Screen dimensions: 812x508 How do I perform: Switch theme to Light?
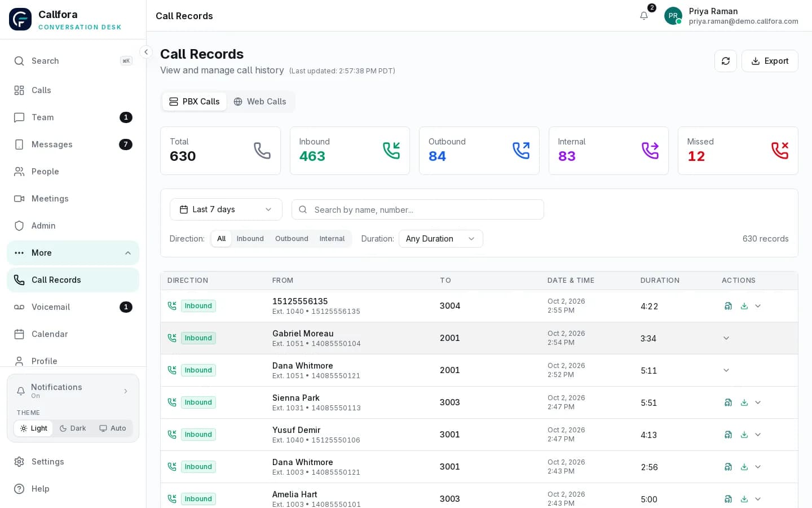[x=33, y=428]
